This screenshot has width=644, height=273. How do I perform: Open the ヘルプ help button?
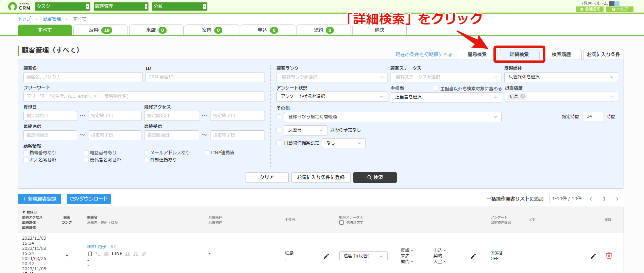click(620, 9)
